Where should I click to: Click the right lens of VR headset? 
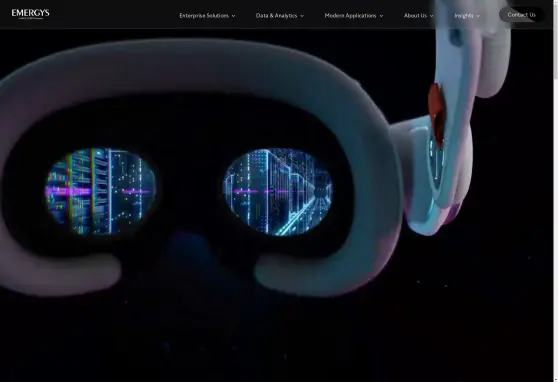pyautogui.click(x=278, y=192)
